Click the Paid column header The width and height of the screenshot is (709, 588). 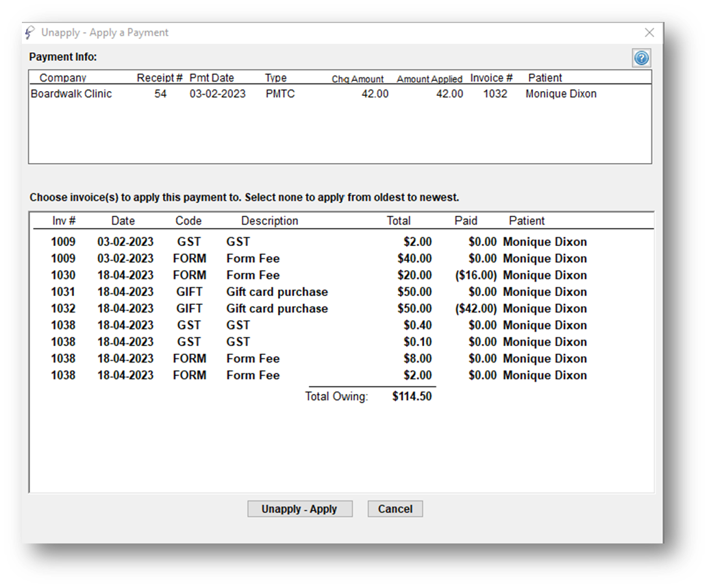point(466,221)
